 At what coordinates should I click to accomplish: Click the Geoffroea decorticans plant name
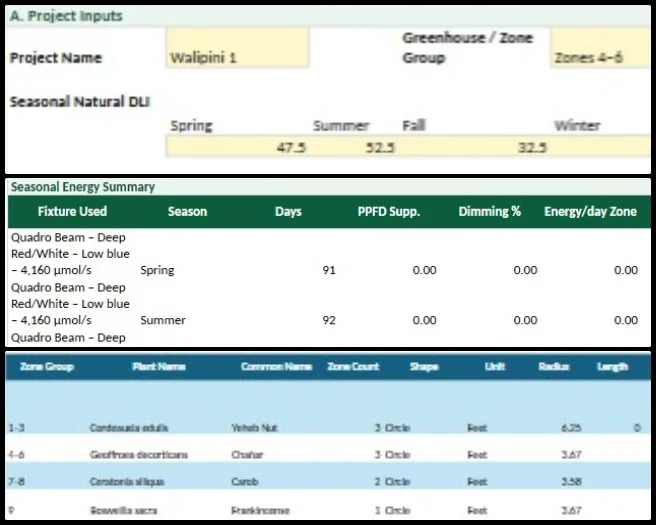pyautogui.click(x=139, y=454)
